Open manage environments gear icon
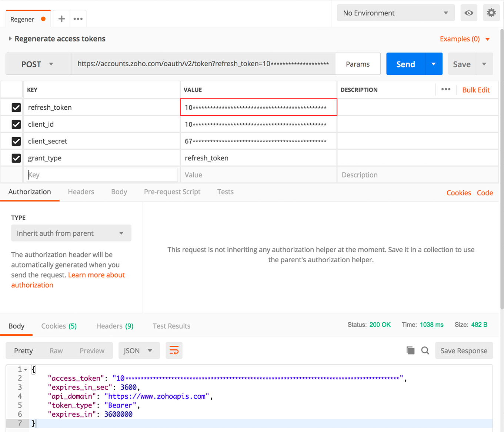 (x=491, y=13)
